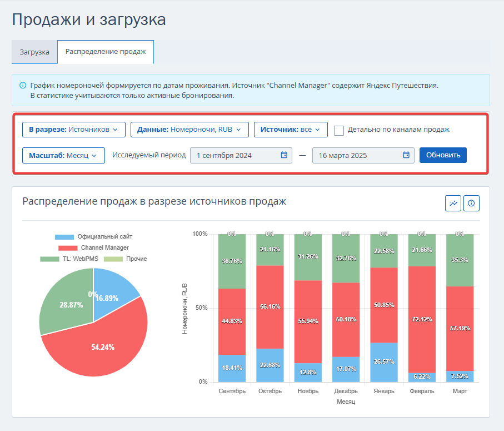This screenshot has width=504, height=431.
Task: Open the Масштаб: Месяц dropdown
Action: (63, 155)
